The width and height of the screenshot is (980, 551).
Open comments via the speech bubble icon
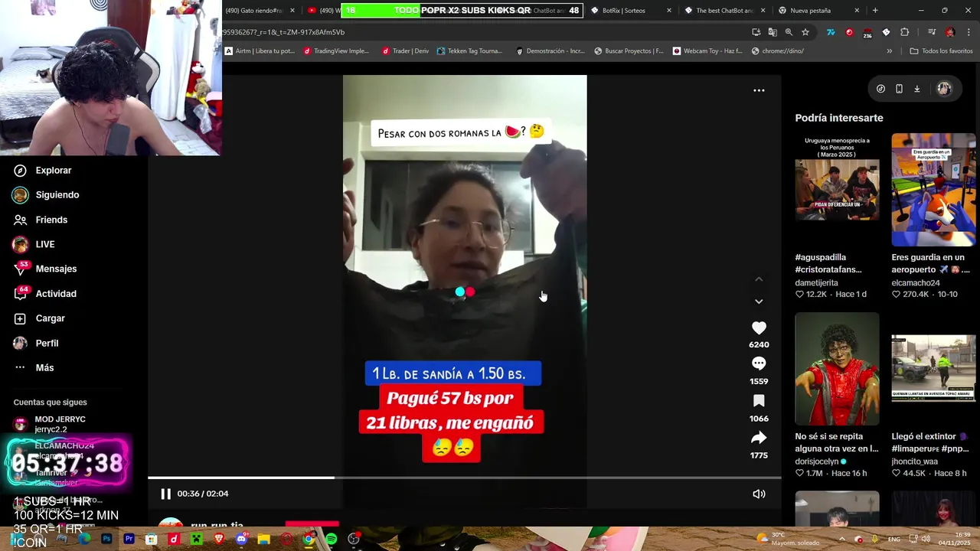[x=759, y=364]
